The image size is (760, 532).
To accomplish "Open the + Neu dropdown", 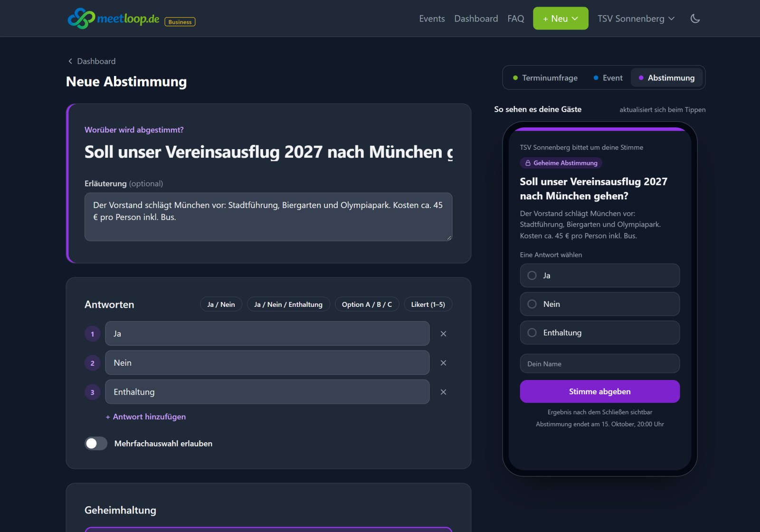I will tap(560, 19).
